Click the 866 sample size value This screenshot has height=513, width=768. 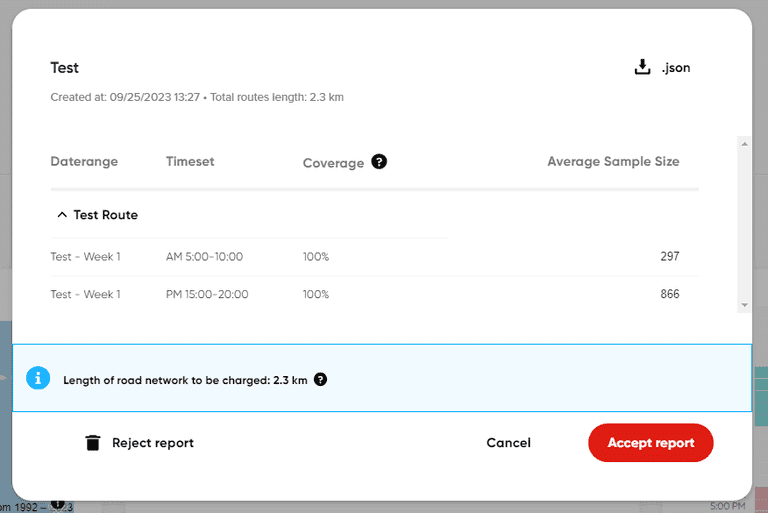[x=669, y=295]
